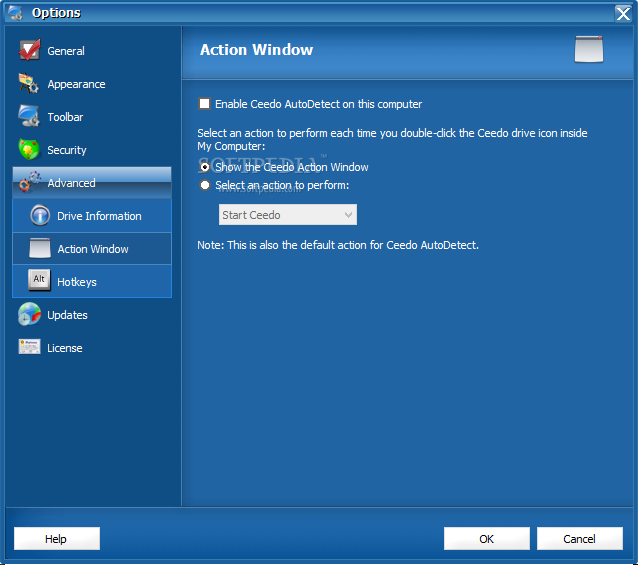
Task: Click the License certificate icon
Action: pos(29,347)
